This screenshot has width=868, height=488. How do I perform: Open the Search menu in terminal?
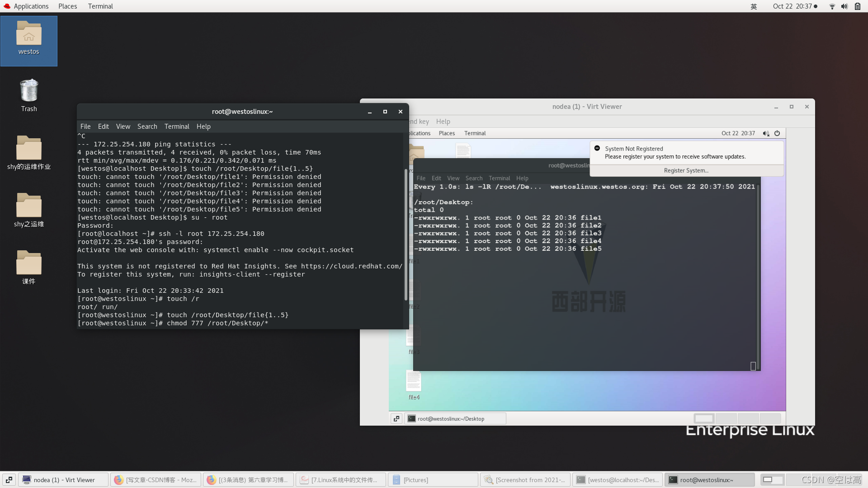pos(147,127)
